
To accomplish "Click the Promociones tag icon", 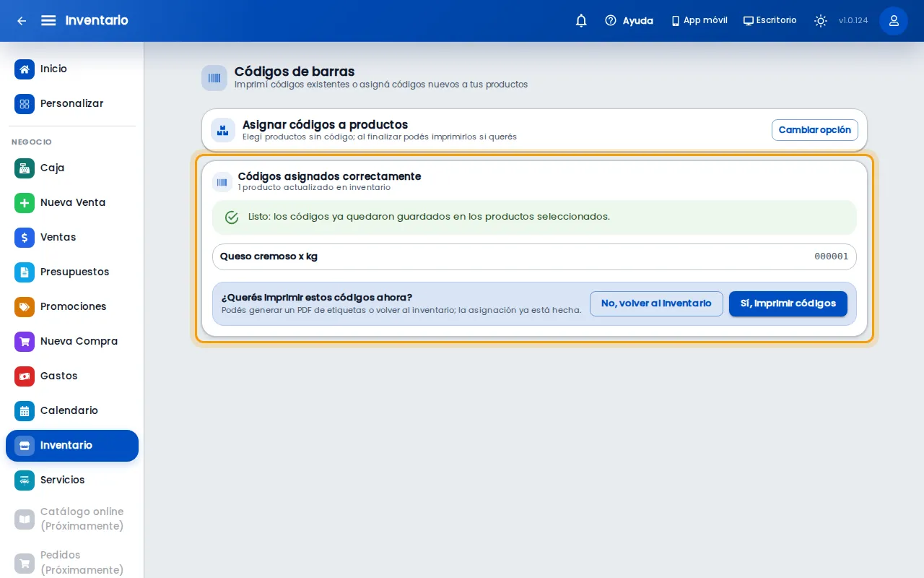I will [25, 306].
